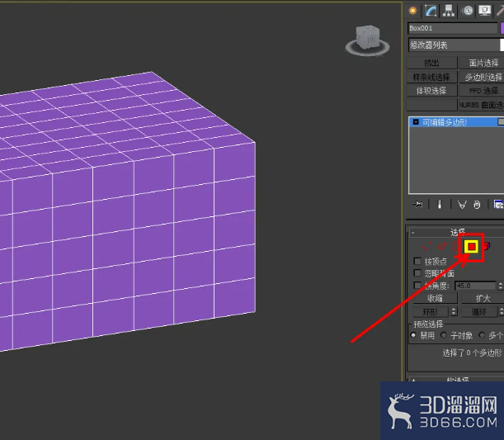504x440 pixels.
Task: Select Edge sub-object level icon
Action: [442, 247]
